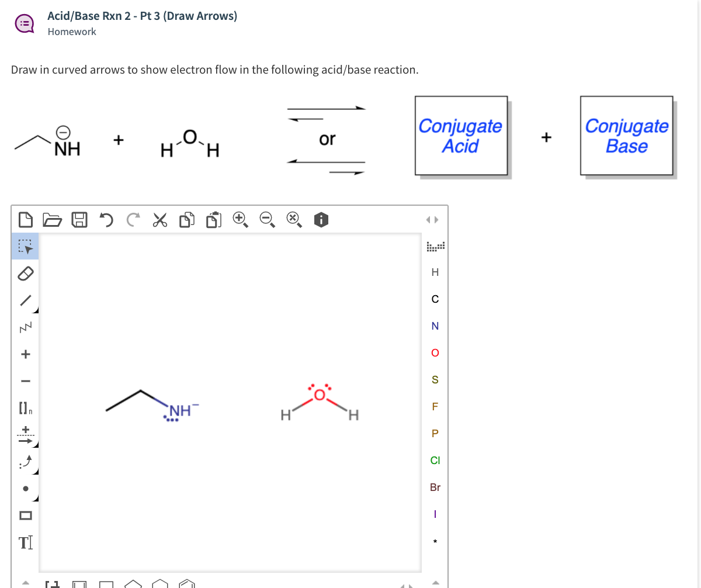Select the text annotation tool
This screenshot has height=588, width=701.
tap(26, 542)
